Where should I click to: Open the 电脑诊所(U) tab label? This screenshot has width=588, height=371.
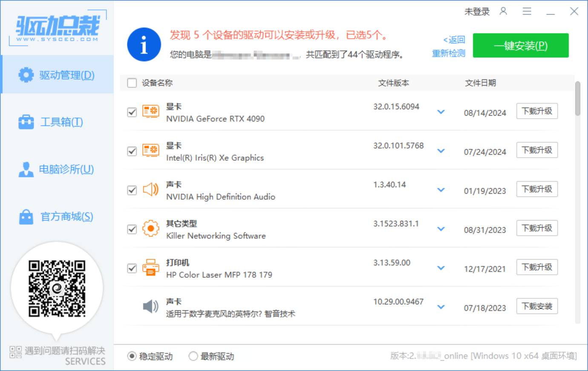[x=66, y=169]
